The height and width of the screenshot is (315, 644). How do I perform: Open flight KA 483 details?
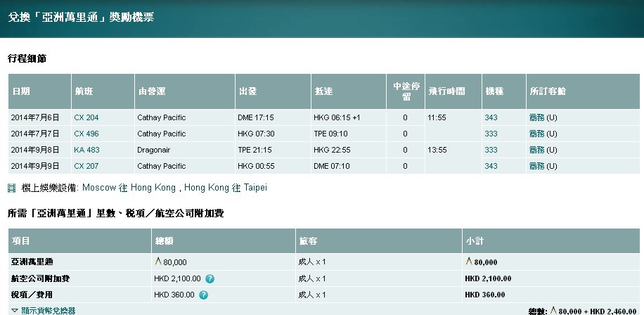[86, 150]
